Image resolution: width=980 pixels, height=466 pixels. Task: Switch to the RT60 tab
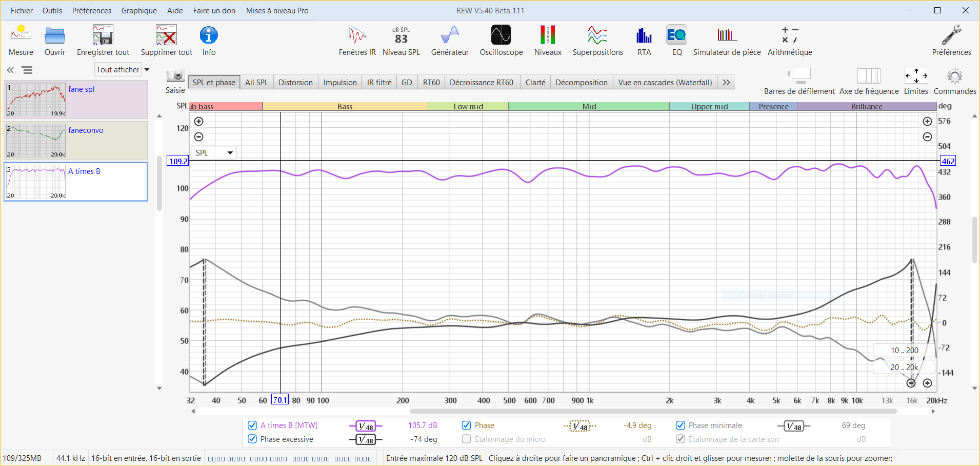431,82
